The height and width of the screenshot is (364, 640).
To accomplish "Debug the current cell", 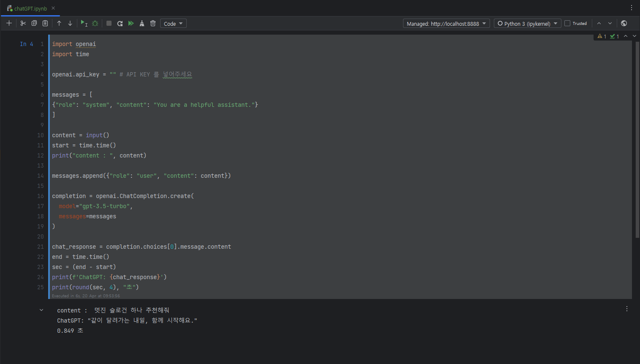I will (x=95, y=23).
